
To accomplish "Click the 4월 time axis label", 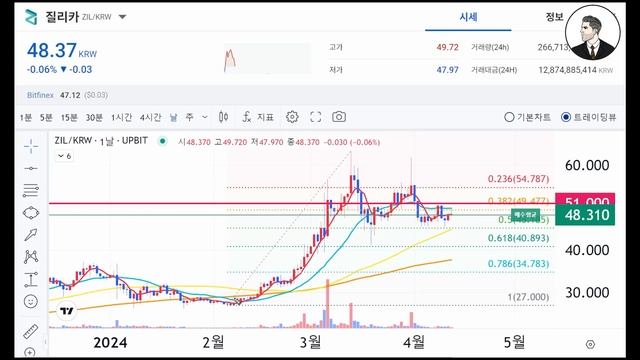I will 414,342.
